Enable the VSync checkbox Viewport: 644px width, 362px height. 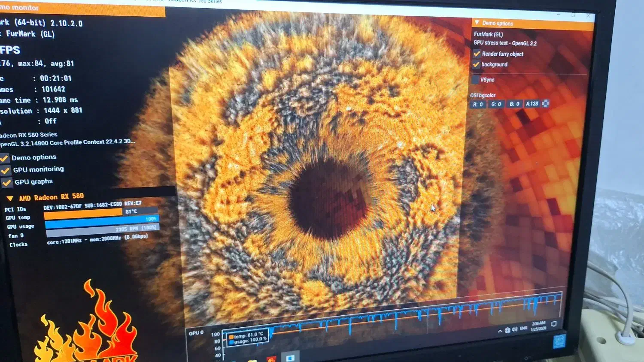pos(475,79)
